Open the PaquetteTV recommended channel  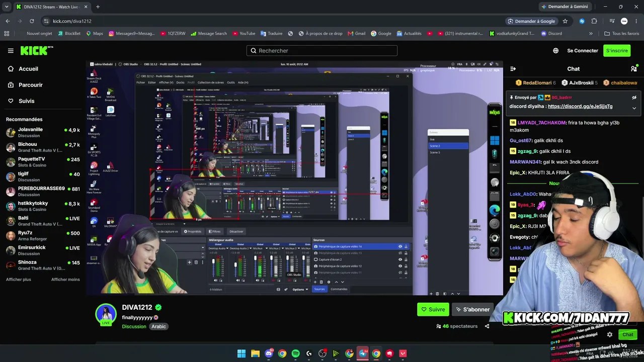point(43,162)
